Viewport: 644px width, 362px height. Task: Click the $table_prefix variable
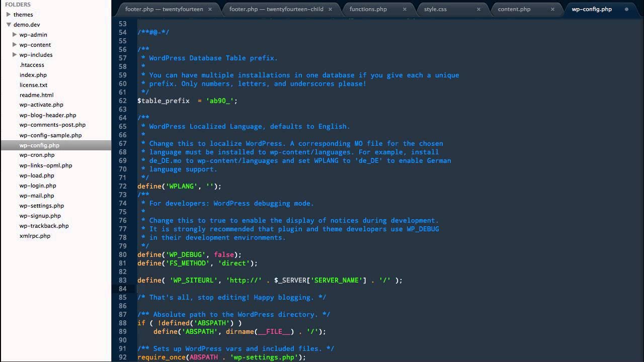164,101
